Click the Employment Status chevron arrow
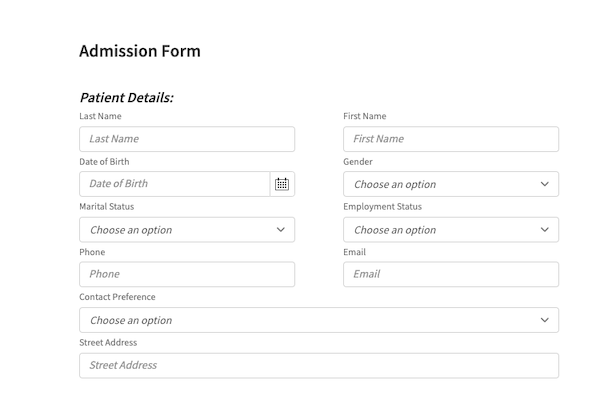Screen dimensions: 600x400 pos(545,230)
